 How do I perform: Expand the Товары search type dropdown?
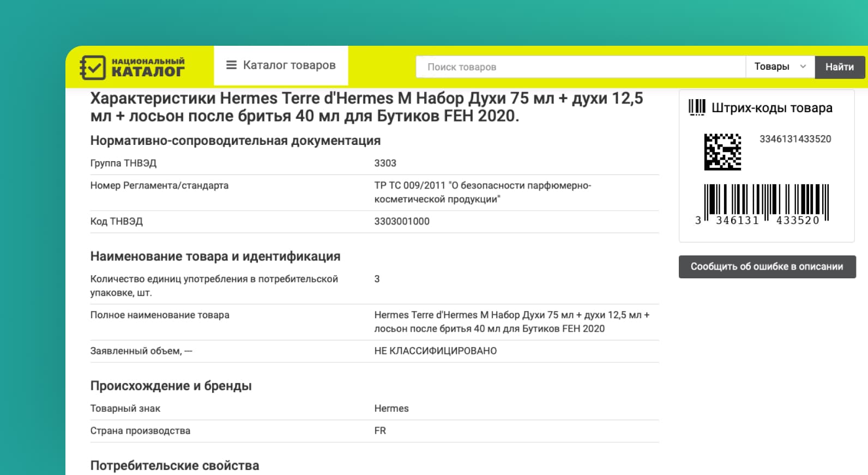coord(780,66)
